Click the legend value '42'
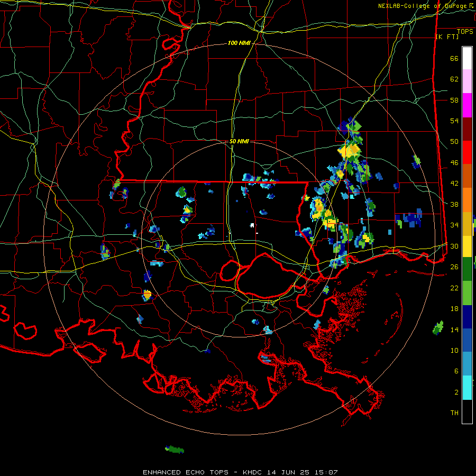 (x=454, y=184)
